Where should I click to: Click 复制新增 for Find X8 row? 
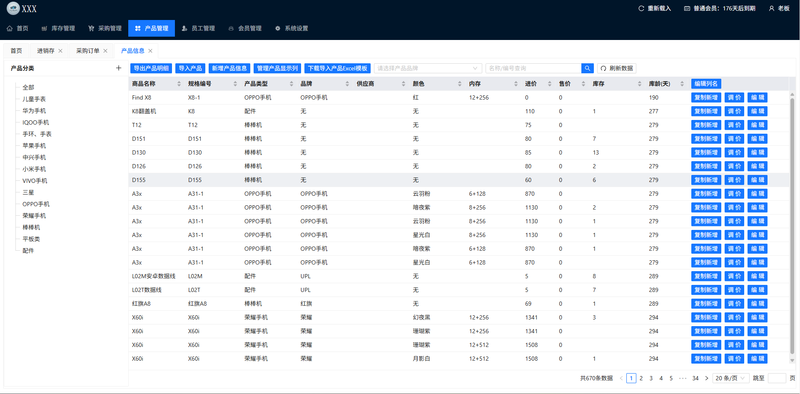706,97
